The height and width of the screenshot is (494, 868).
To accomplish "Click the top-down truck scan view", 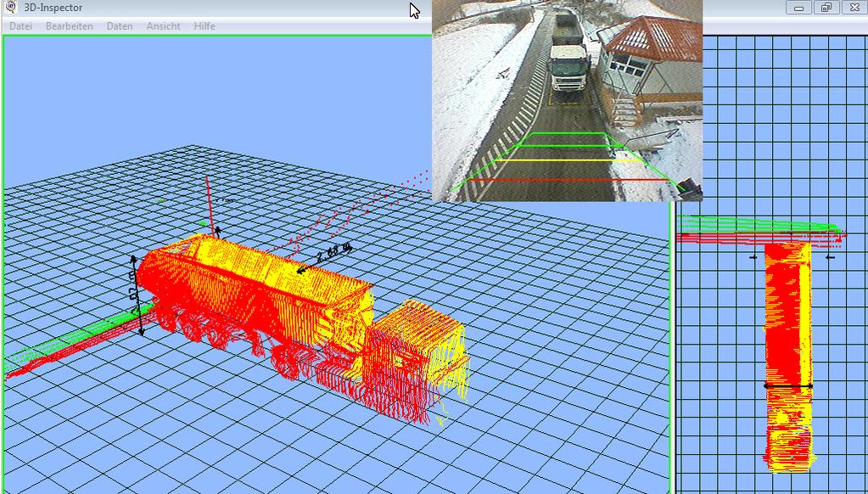I will [788, 356].
